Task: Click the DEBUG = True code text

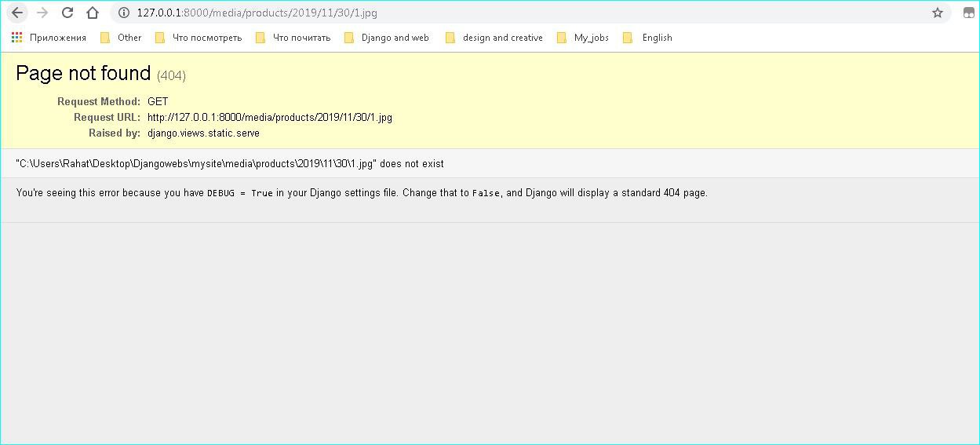Action: pyautogui.click(x=240, y=193)
